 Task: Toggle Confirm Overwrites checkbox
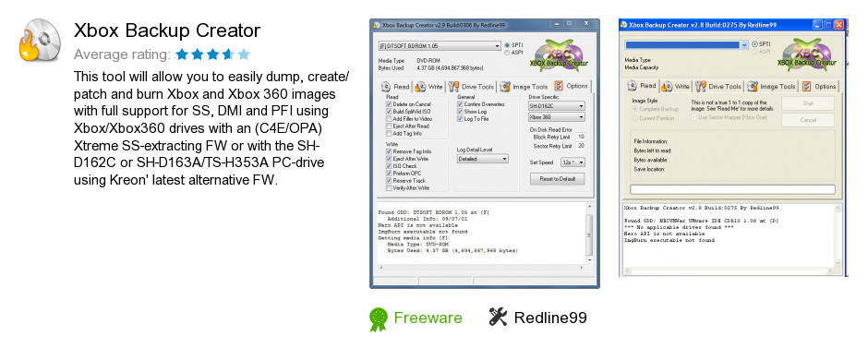[460, 104]
